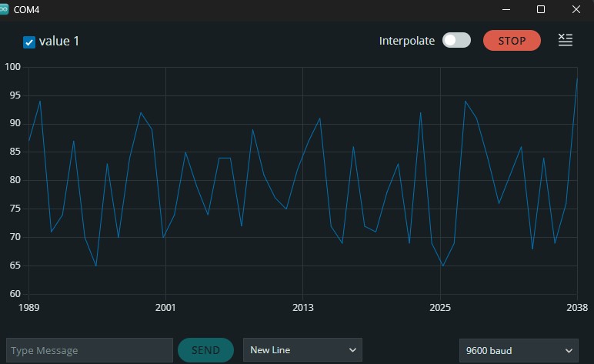Click the 90 y-axis label

coord(15,123)
